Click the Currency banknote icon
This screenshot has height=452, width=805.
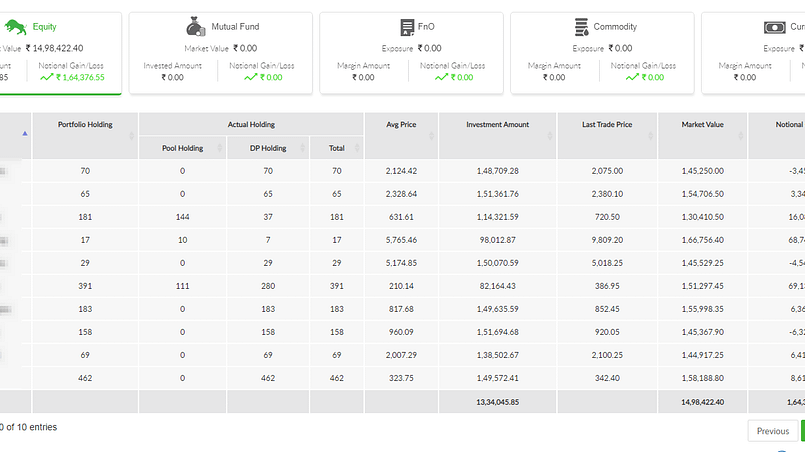pos(775,27)
